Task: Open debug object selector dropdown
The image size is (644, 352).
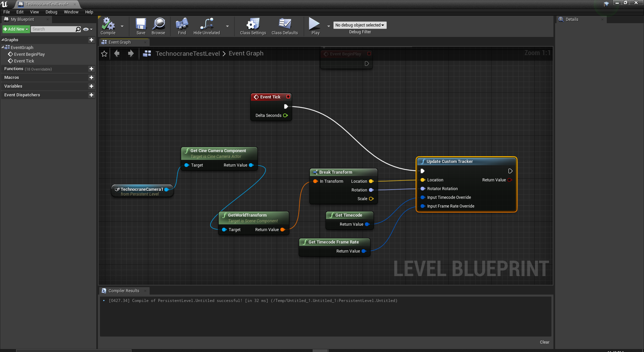Action: click(x=360, y=25)
